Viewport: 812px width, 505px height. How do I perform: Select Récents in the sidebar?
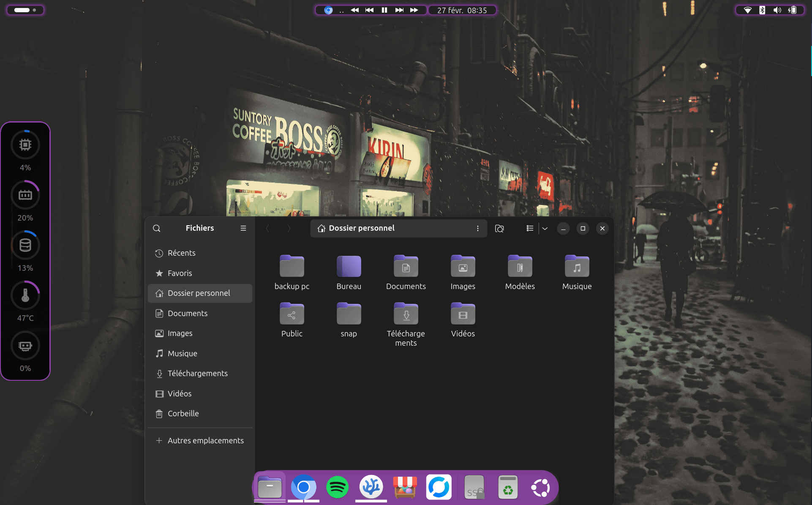point(200,253)
